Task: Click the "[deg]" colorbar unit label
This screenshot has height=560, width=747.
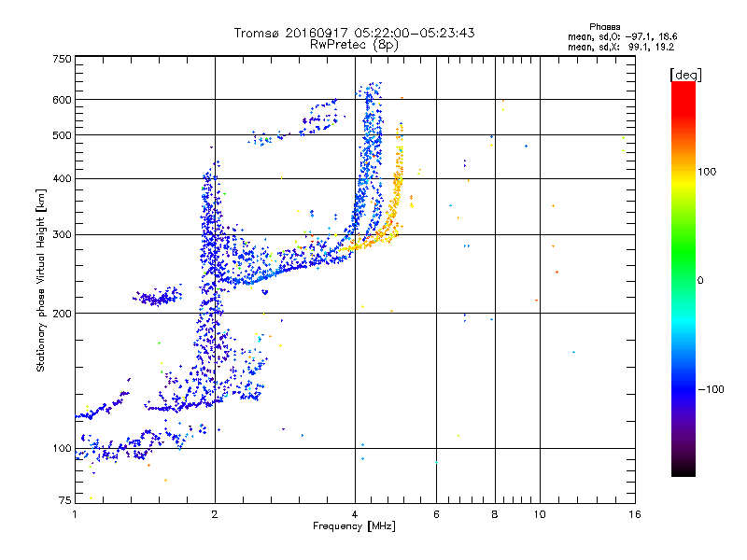Action: tap(685, 75)
